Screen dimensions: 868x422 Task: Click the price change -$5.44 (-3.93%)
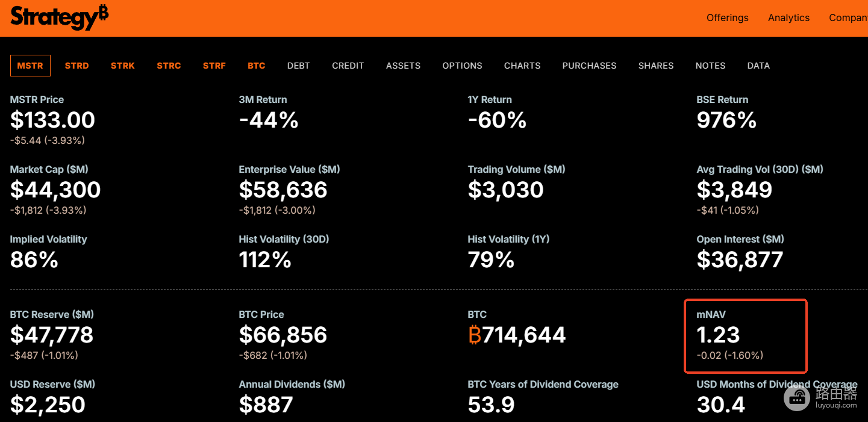pos(48,140)
